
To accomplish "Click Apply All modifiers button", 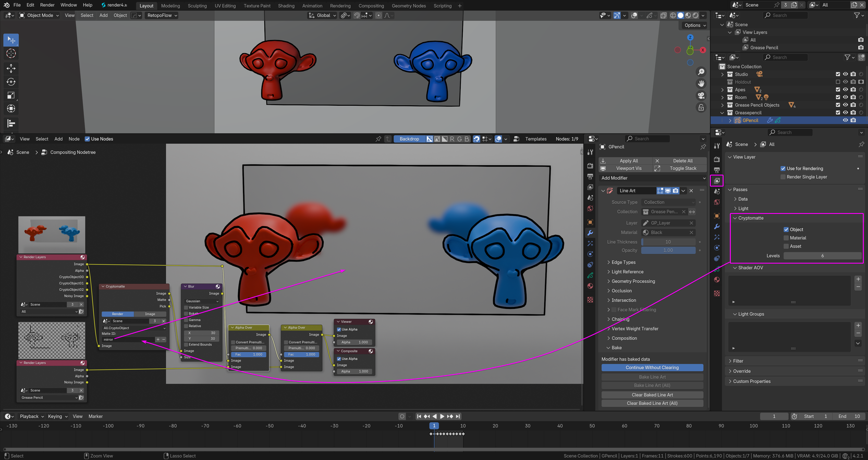I will (629, 161).
